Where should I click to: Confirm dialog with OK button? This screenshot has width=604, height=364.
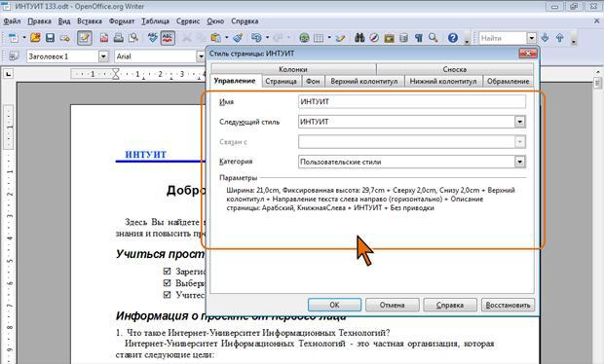[334, 305]
